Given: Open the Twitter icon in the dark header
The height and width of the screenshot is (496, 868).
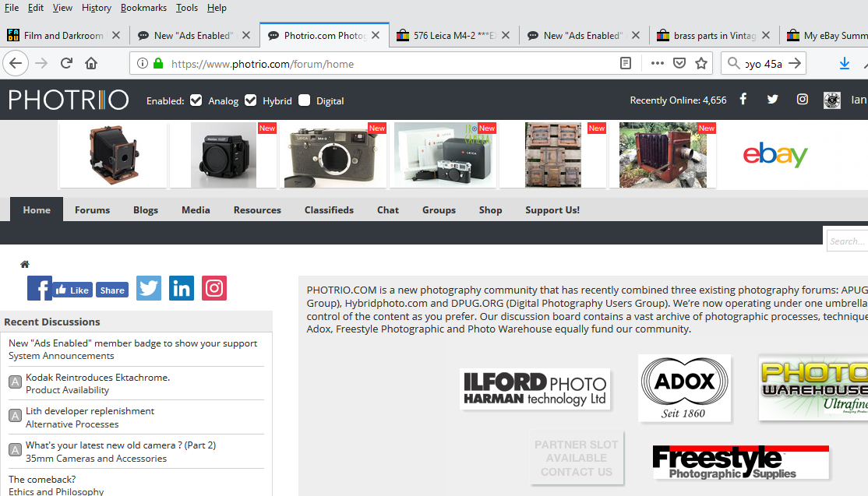Looking at the screenshot, I should 772,100.
